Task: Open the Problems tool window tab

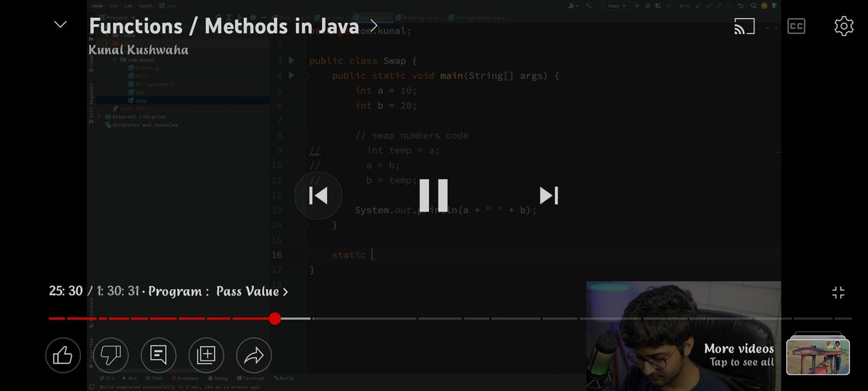Action: (x=184, y=378)
